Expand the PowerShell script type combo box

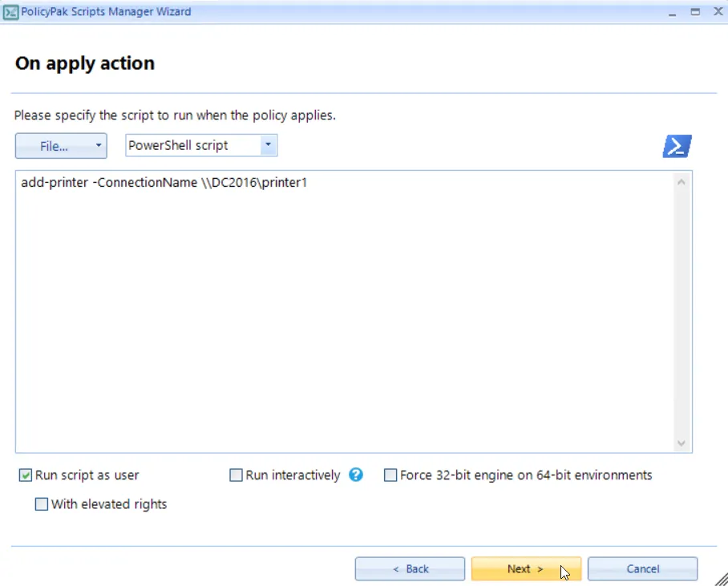point(268,145)
